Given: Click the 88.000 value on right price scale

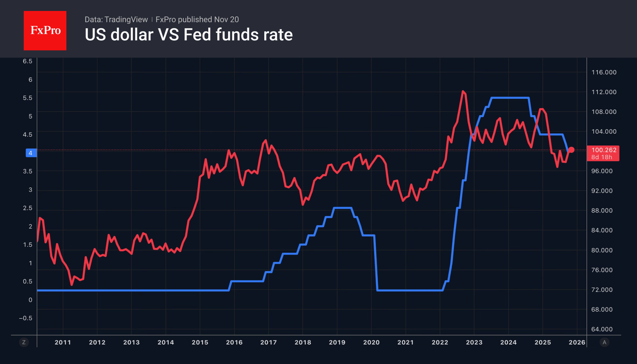Looking at the screenshot, I should 602,211.
